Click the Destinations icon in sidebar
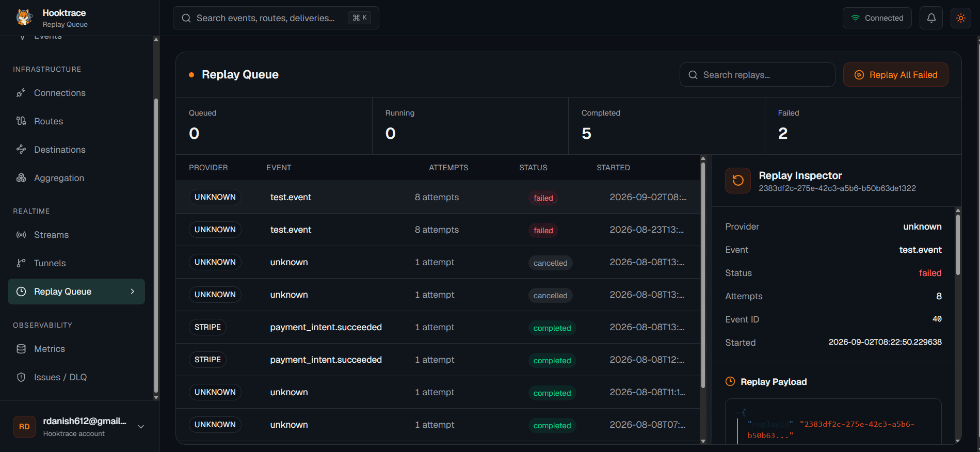 click(x=21, y=150)
